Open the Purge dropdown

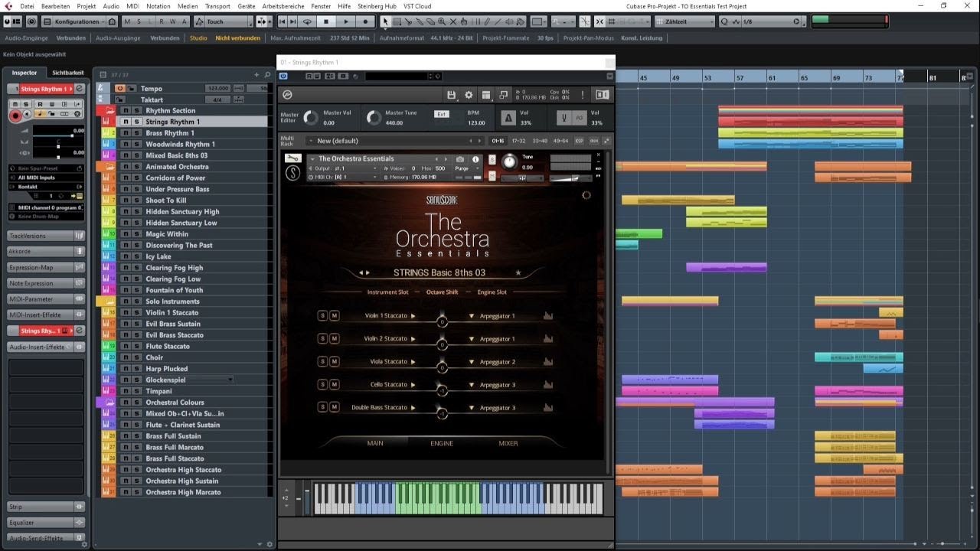coord(467,168)
